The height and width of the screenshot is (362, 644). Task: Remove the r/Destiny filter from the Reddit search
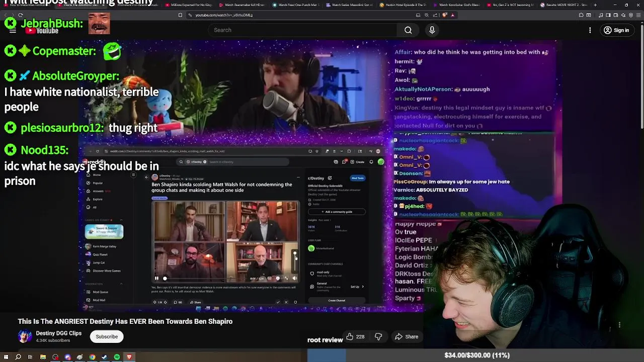[x=205, y=162]
